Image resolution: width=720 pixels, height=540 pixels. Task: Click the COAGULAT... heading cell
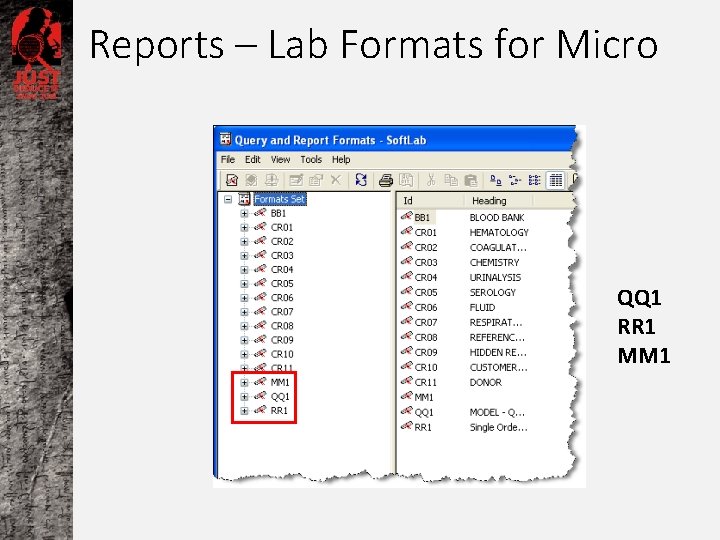click(x=498, y=248)
